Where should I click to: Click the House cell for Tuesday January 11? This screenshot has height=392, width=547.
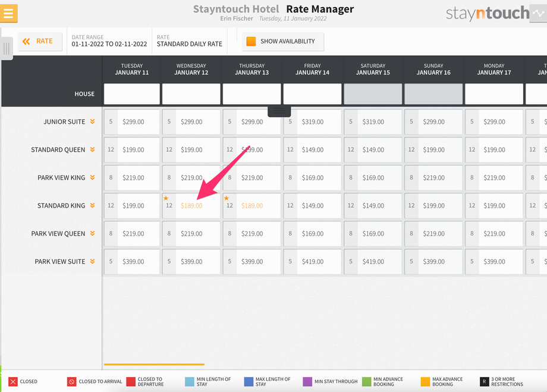(132, 94)
